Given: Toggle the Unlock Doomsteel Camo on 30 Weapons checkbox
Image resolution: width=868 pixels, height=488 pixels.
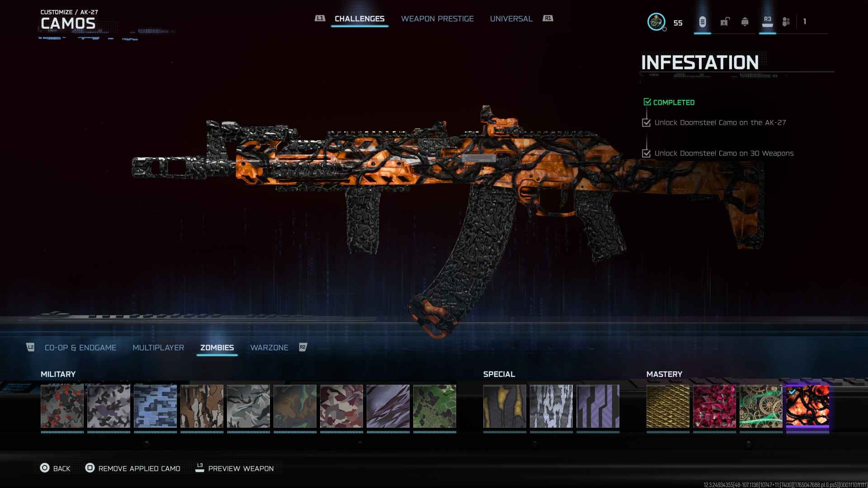Looking at the screenshot, I should 646,153.
